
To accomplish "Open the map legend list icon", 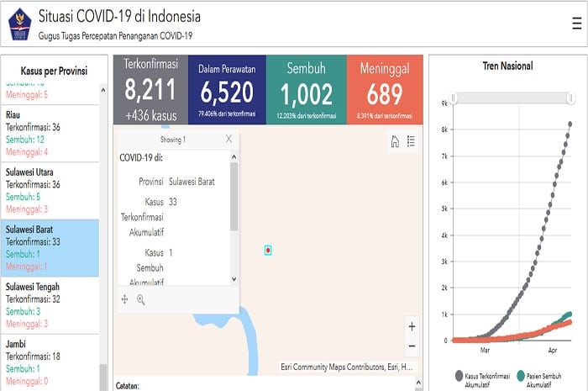I will click(411, 141).
